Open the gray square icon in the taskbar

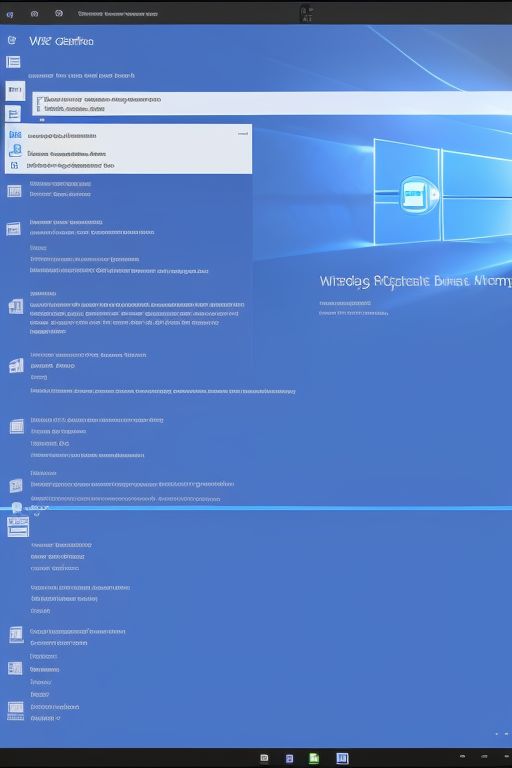(x=264, y=758)
